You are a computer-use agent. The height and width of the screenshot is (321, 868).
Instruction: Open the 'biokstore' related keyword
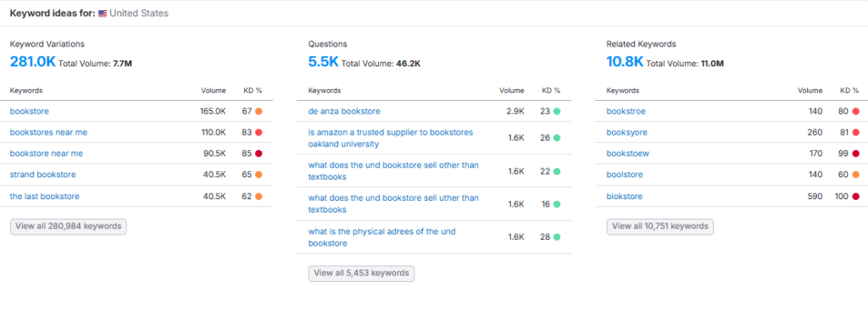(x=625, y=196)
